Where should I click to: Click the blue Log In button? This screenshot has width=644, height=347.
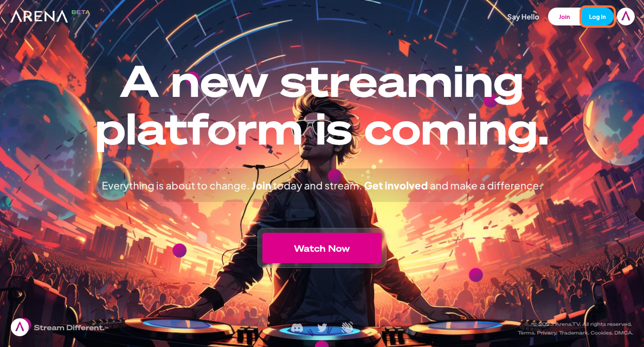pos(597,17)
